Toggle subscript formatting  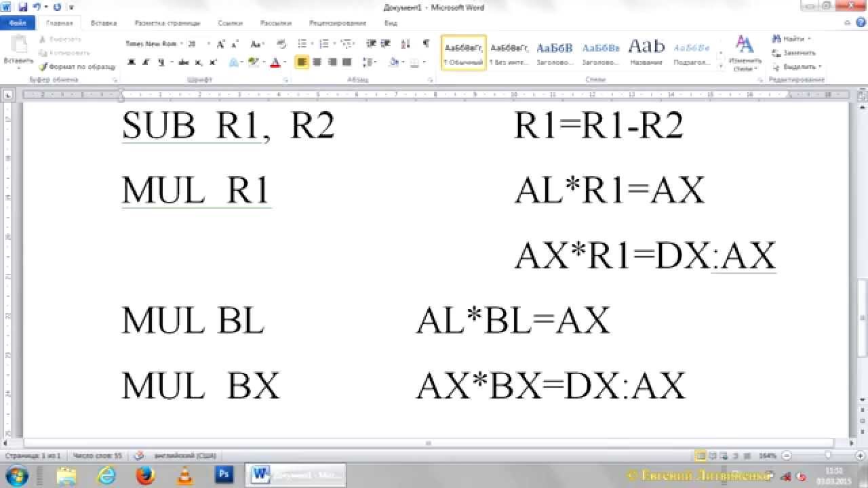tap(198, 62)
